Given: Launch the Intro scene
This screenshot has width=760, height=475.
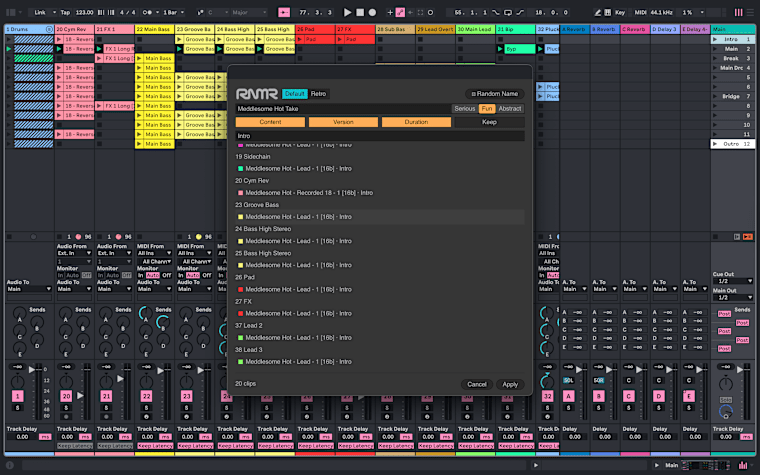Looking at the screenshot, I should pos(715,39).
